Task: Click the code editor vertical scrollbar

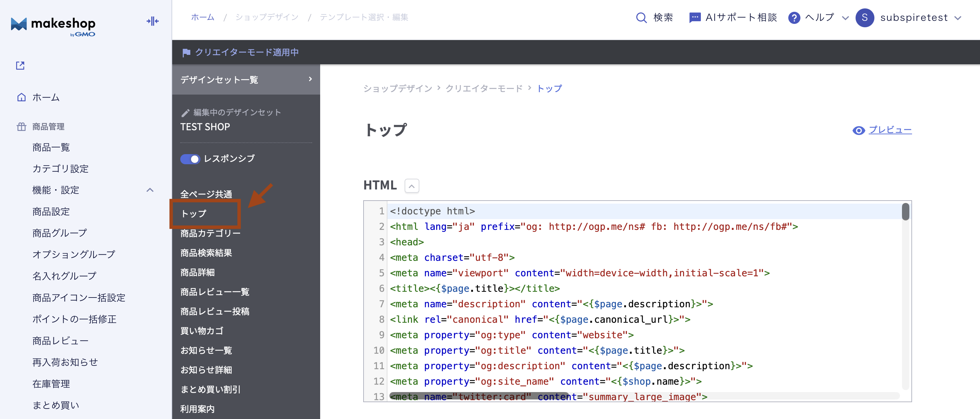Action: [x=905, y=212]
